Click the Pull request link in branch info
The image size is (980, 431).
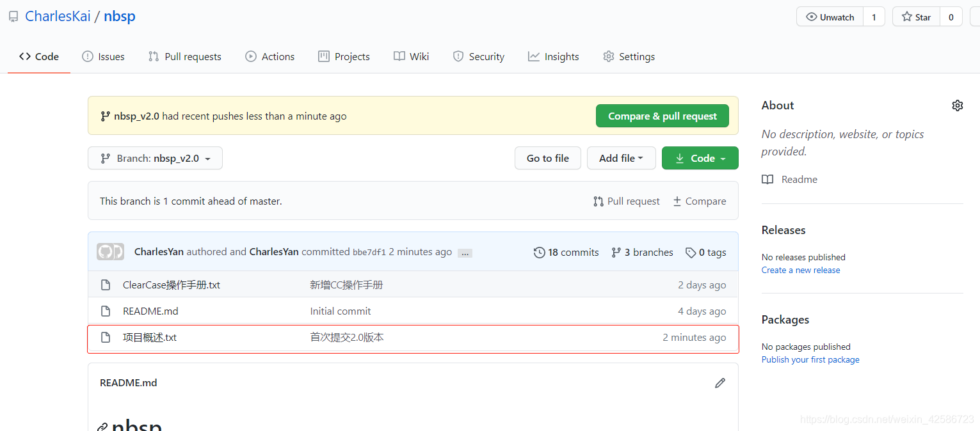[x=626, y=201]
